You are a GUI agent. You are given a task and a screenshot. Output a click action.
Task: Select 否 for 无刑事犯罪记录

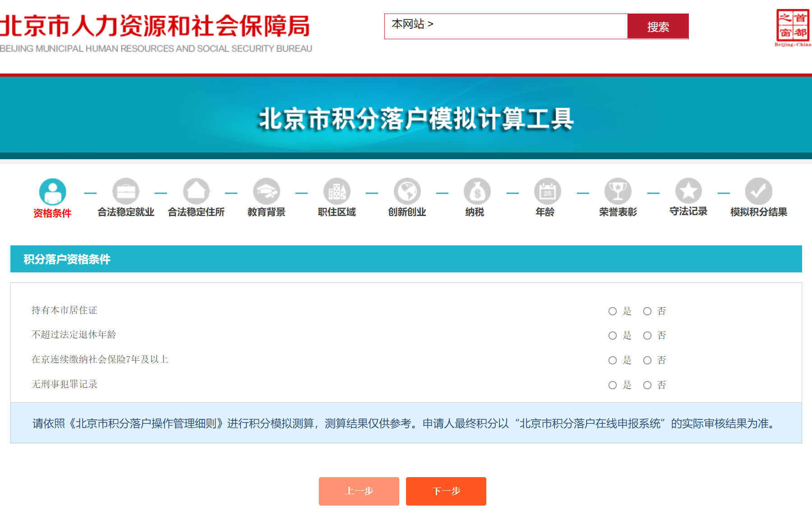(x=647, y=385)
